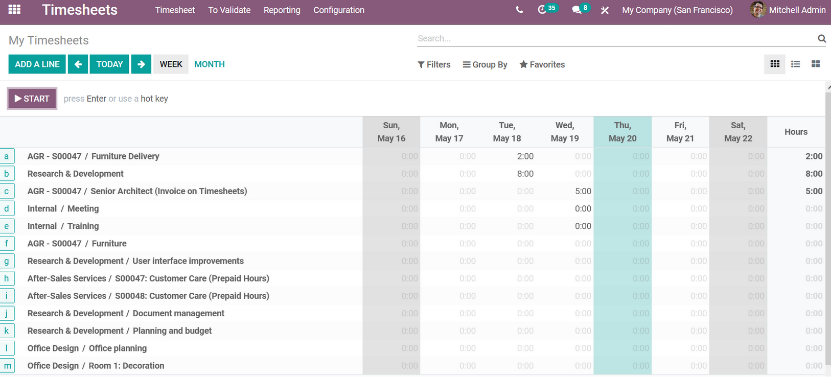Click the ADD A LINE button

[x=37, y=64]
